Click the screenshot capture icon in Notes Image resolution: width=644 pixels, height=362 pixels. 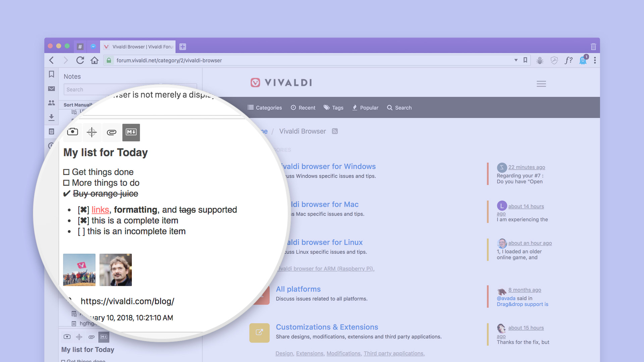pos(72,132)
